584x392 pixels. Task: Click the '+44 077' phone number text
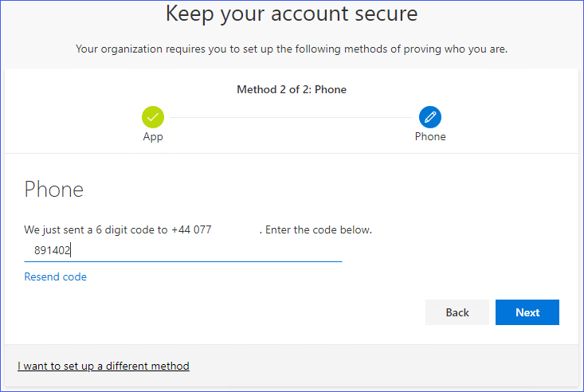pyautogui.click(x=191, y=230)
